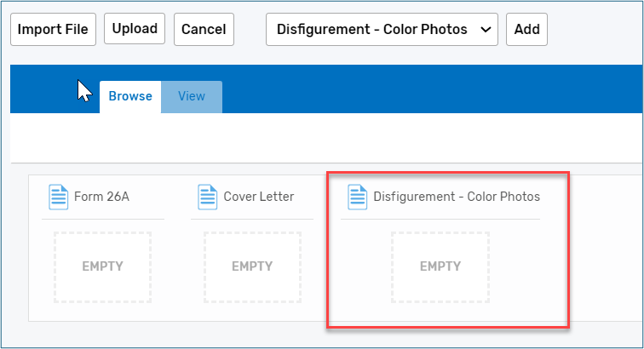
Task: Click the Disfigurement - Color Photos section title
Action: point(457,197)
